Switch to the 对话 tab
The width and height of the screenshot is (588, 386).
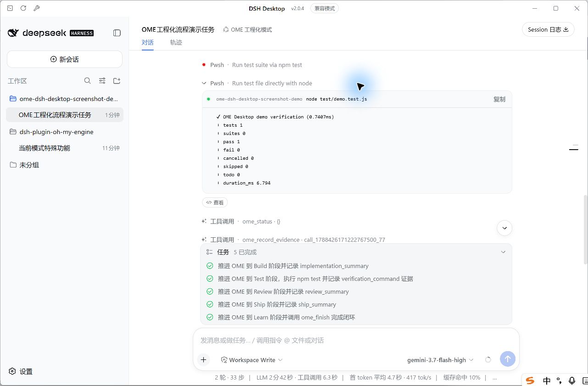coord(147,42)
